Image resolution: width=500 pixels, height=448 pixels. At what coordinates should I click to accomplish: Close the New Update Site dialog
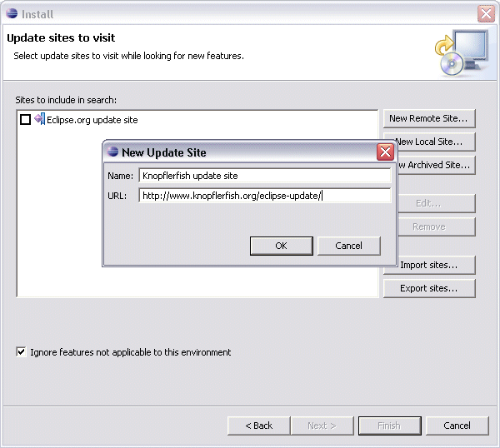tap(385, 152)
